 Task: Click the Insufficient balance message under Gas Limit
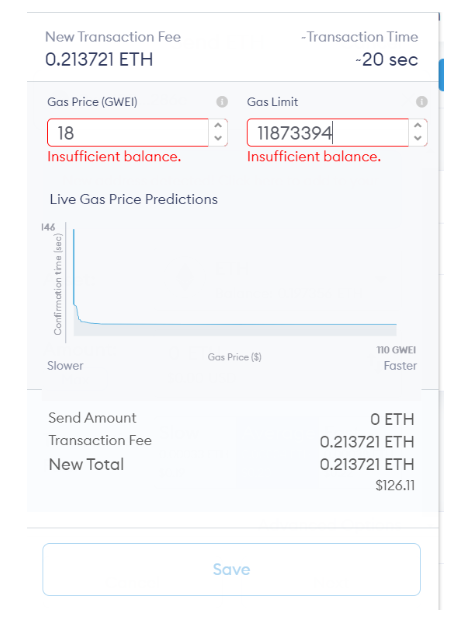tap(314, 157)
